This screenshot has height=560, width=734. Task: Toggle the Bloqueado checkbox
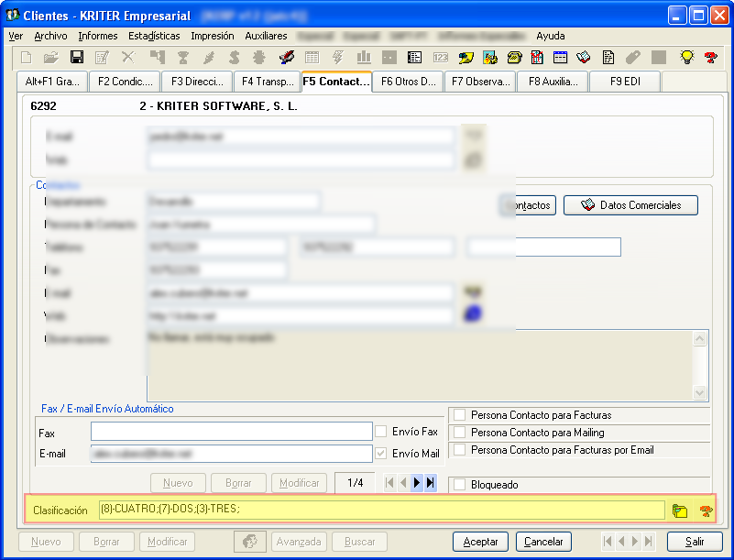click(460, 484)
